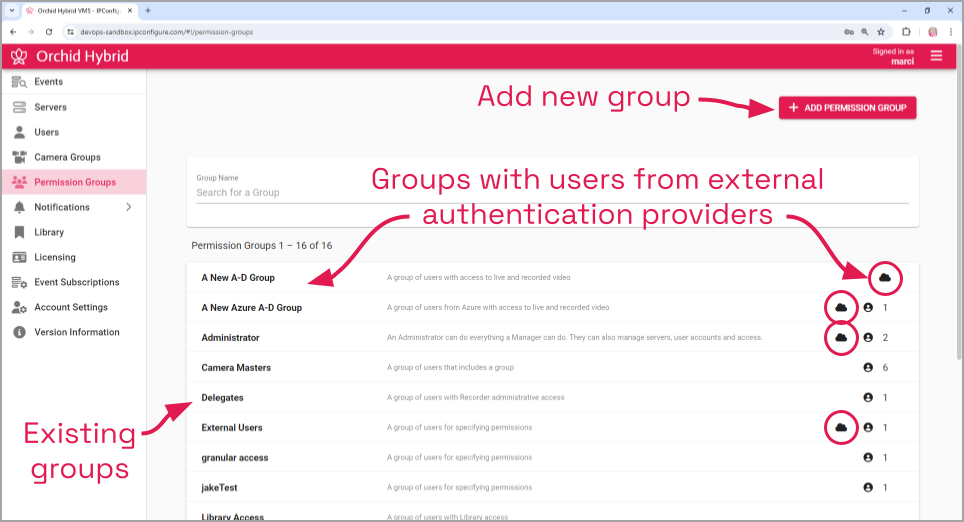The height and width of the screenshot is (522, 964).
Task: Select Camera Groups in sidebar
Action: tap(74, 157)
